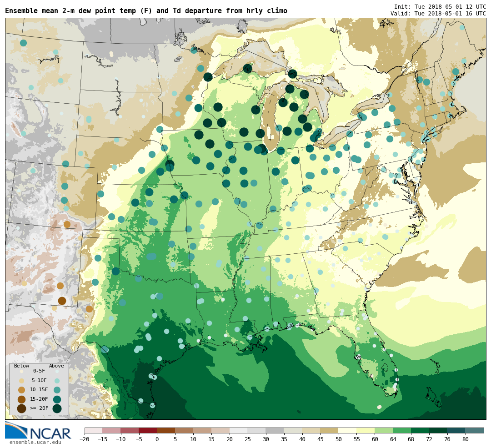
Task: Click the '-10' colorbar tick label
Action: (121, 439)
